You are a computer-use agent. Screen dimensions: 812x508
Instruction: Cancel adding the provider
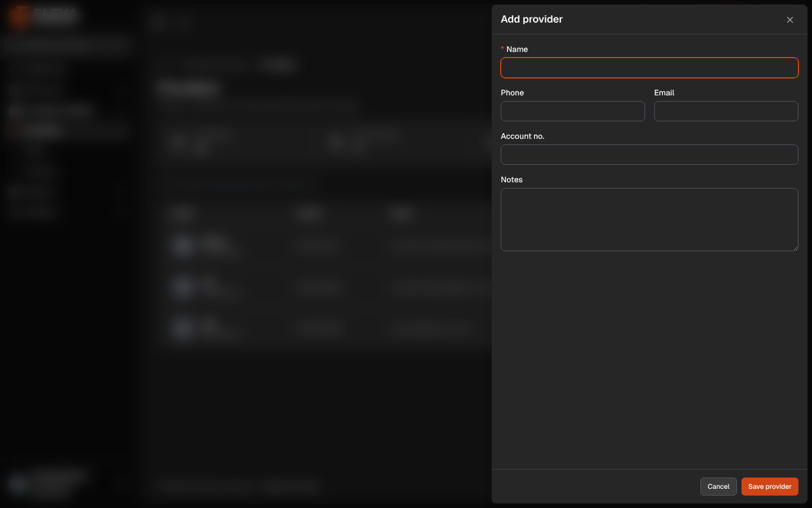[718, 487]
